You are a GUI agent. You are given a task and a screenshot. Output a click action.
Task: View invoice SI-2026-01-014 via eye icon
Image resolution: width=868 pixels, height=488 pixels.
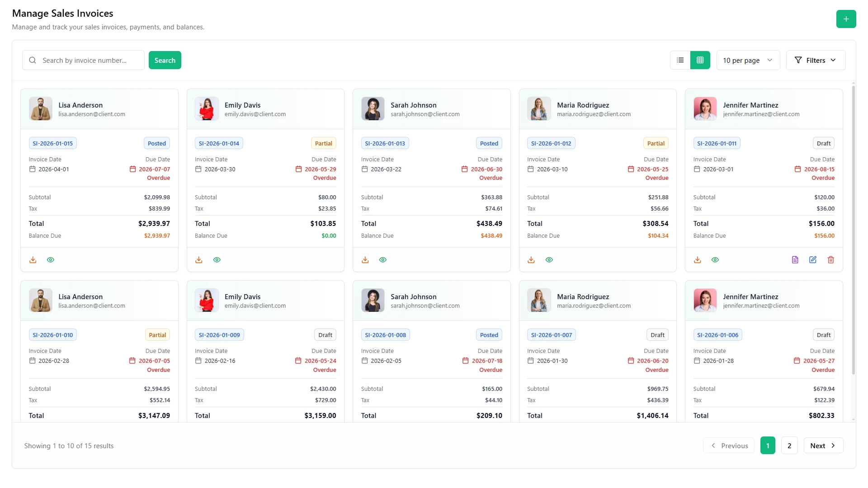click(x=217, y=260)
